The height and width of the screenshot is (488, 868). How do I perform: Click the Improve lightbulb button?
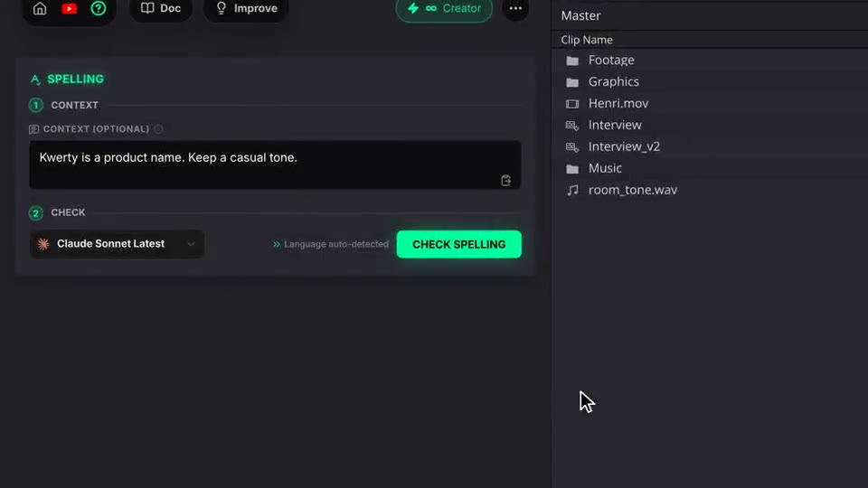(246, 8)
